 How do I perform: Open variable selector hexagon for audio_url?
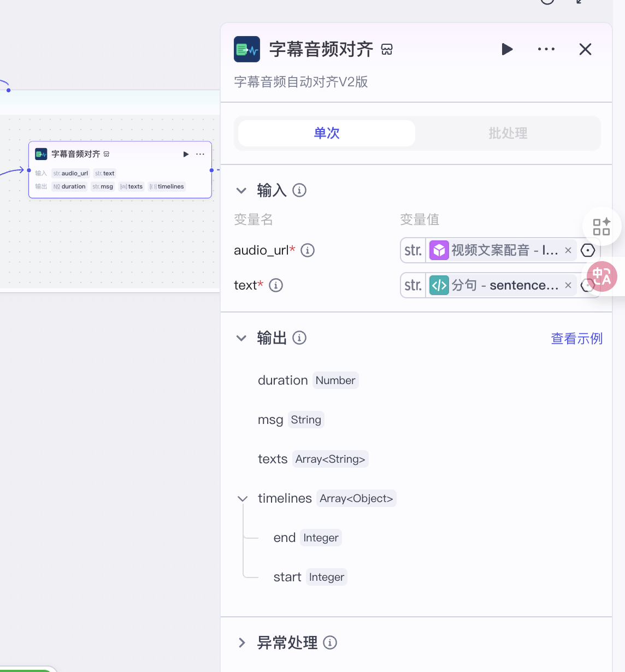[588, 250]
